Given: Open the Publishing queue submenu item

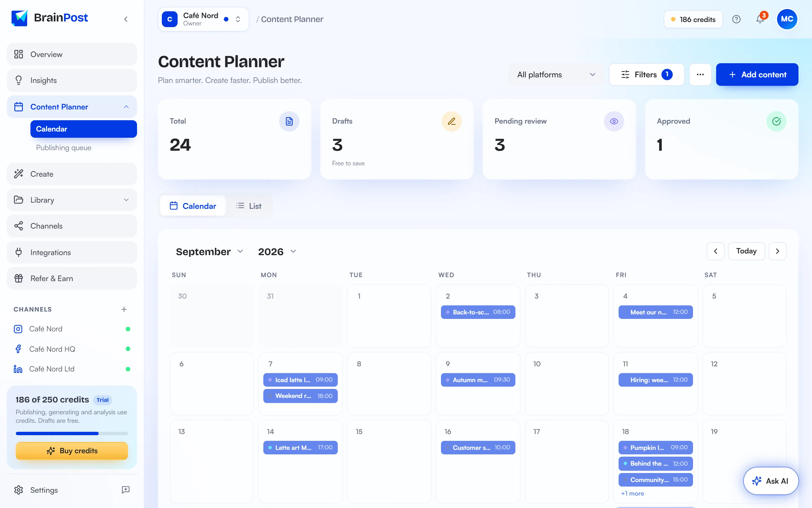Looking at the screenshot, I should pyautogui.click(x=64, y=148).
